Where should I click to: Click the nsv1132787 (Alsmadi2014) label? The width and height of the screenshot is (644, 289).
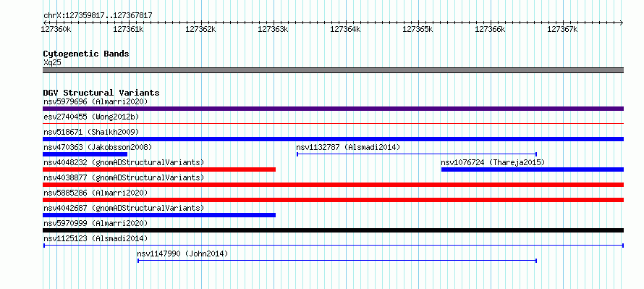(x=348, y=147)
